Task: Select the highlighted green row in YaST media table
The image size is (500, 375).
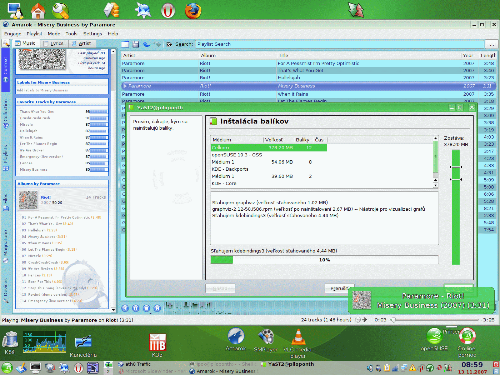Action: pyautogui.click(x=269, y=147)
